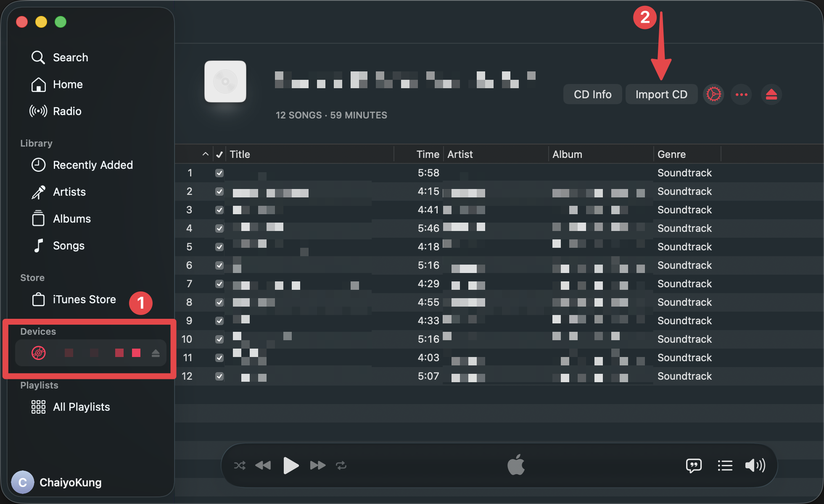Image resolution: width=824 pixels, height=504 pixels.
Task: Go to Home from the sidebar
Action: point(67,84)
